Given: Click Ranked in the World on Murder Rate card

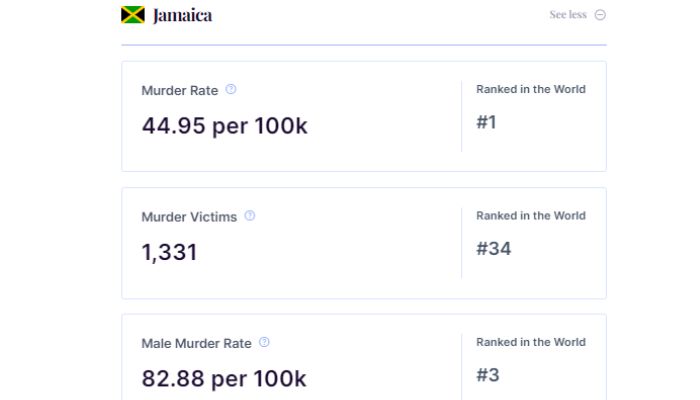Looking at the screenshot, I should click(531, 89).
